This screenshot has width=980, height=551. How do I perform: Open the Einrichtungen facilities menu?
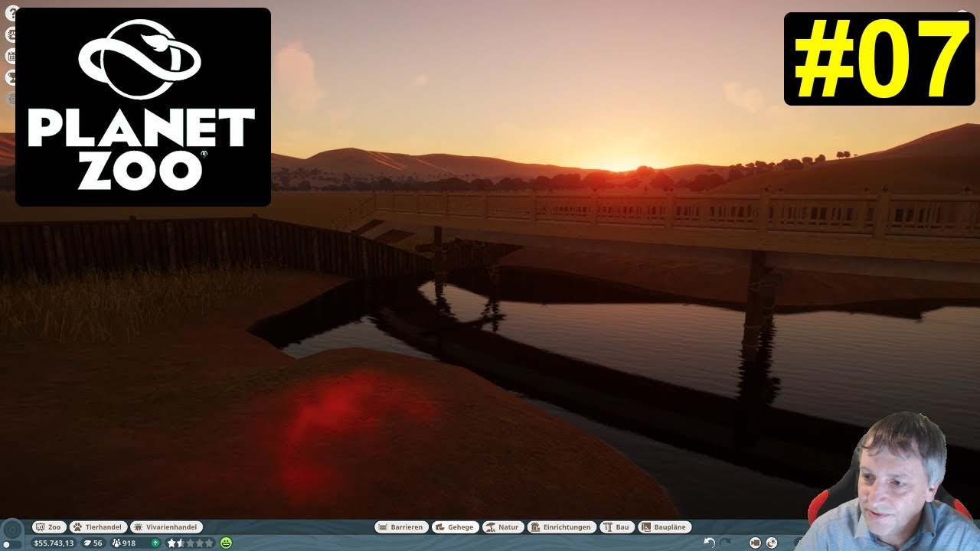(561, 527)
